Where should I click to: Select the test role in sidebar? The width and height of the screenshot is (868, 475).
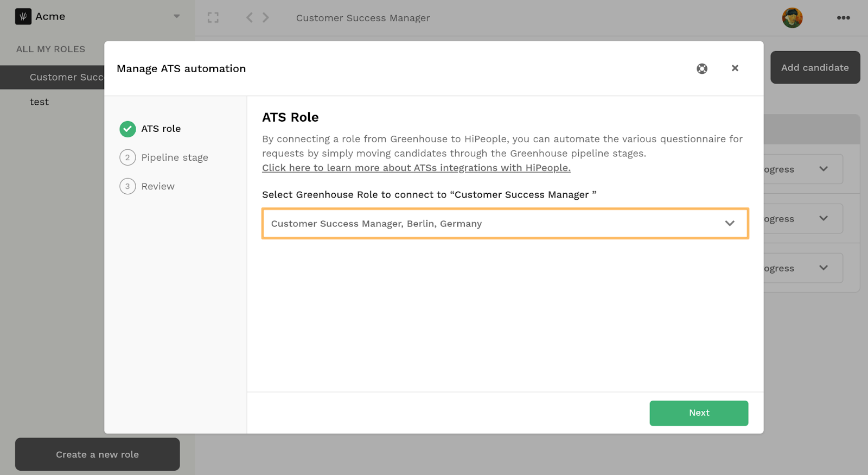pyautogui.click(x=39, y=102)
